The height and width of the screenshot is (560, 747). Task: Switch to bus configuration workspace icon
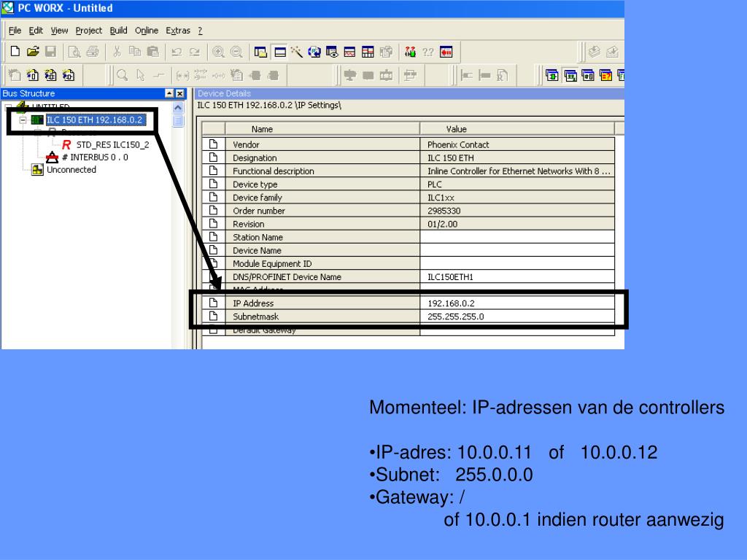pyautogui.click(x=570, y=75)
